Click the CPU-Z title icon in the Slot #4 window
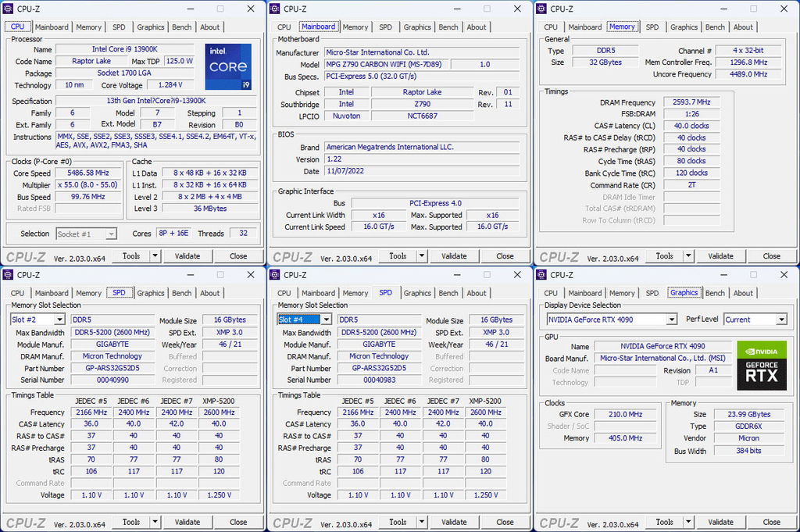800x532 pixels. (x=274, y=275)
